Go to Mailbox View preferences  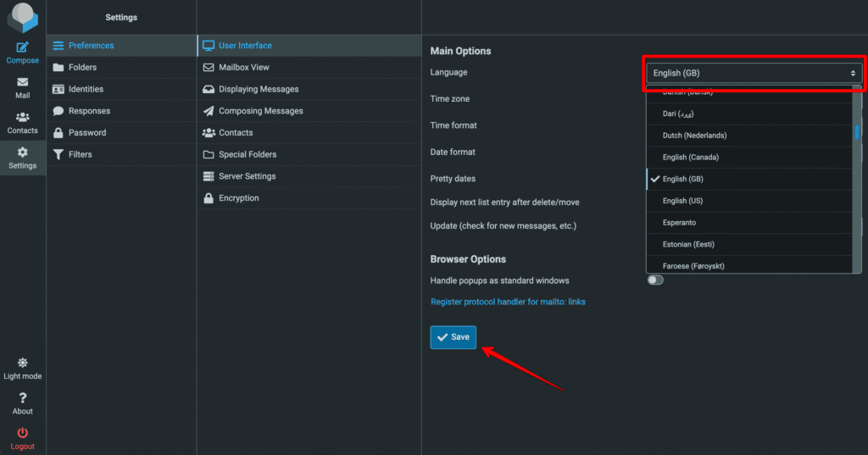243,68
